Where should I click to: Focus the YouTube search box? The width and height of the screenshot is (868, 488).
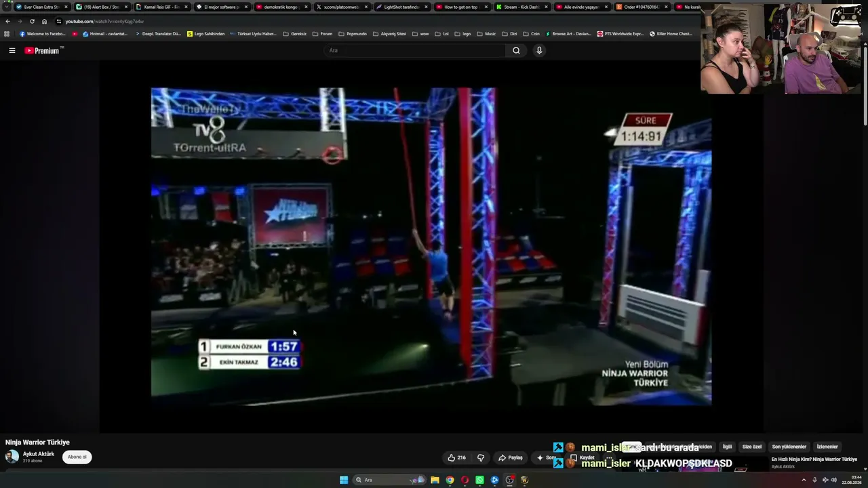click(414, 50)
